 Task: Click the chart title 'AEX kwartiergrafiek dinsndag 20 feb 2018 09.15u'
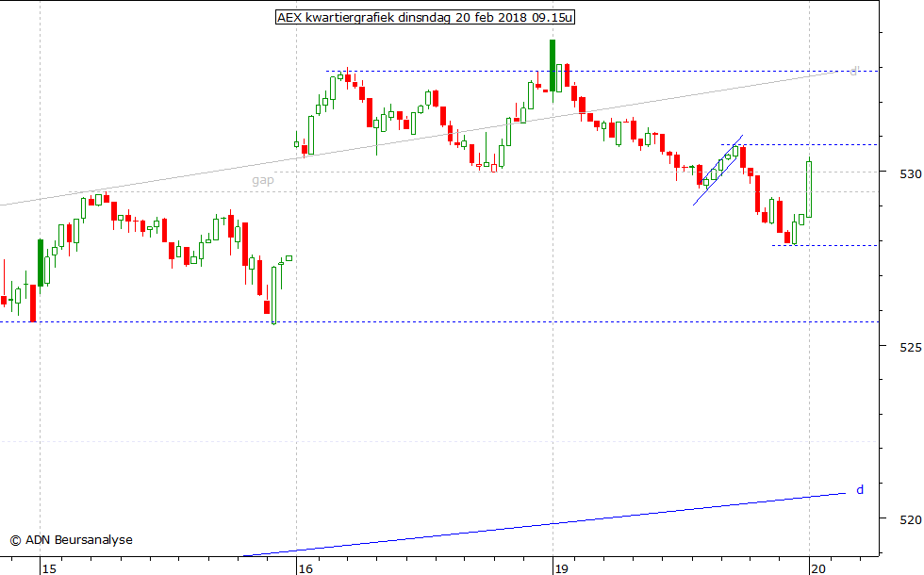click(x=425, y=17)
